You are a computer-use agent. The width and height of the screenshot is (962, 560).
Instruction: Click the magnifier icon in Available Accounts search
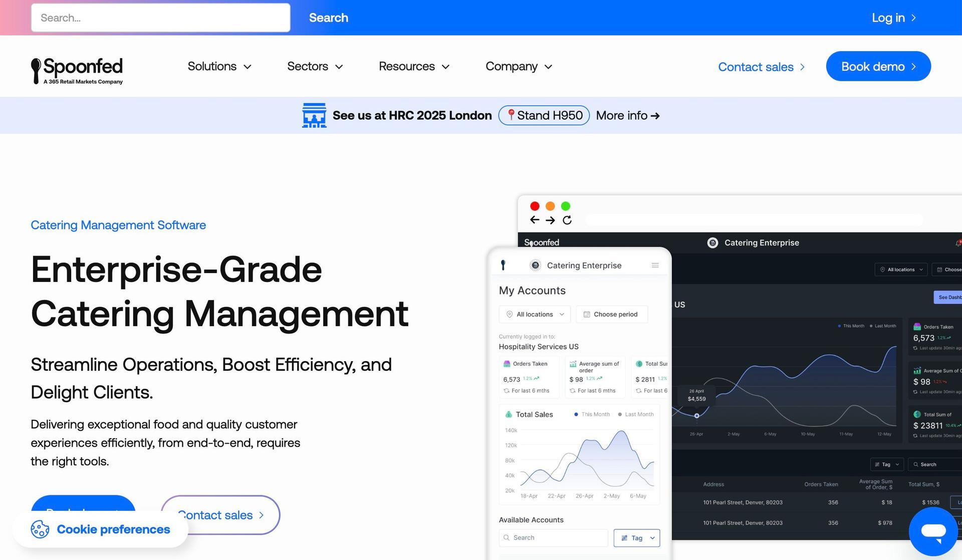(507, 537)
